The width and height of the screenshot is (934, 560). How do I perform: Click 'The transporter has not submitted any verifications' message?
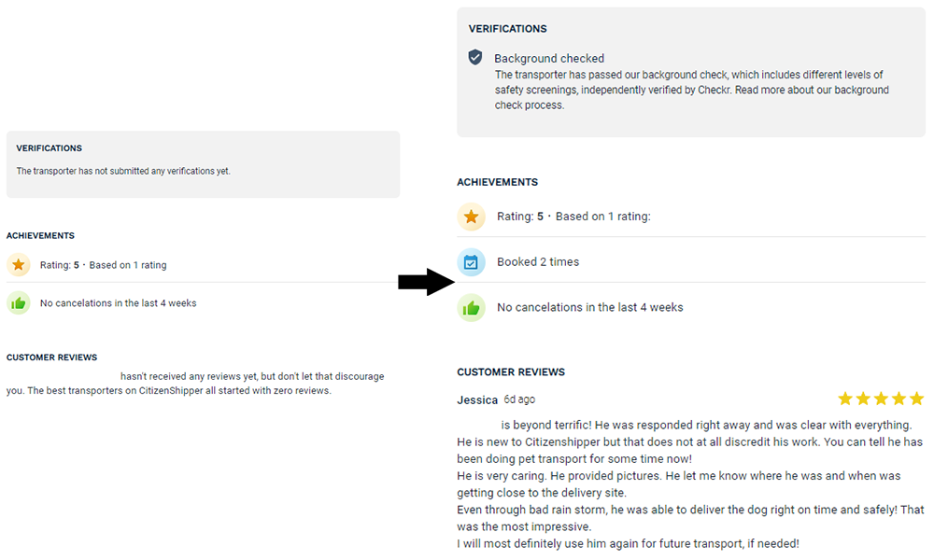click(123, 171)
